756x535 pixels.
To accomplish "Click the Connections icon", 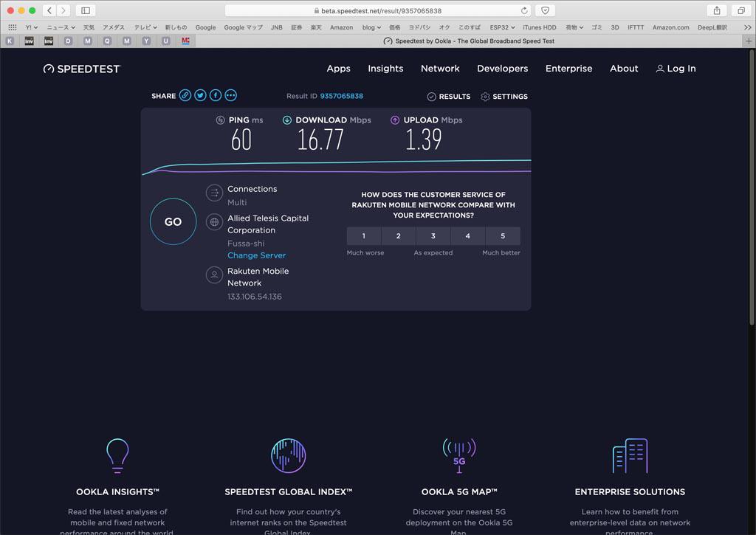I will pos(214,193).
